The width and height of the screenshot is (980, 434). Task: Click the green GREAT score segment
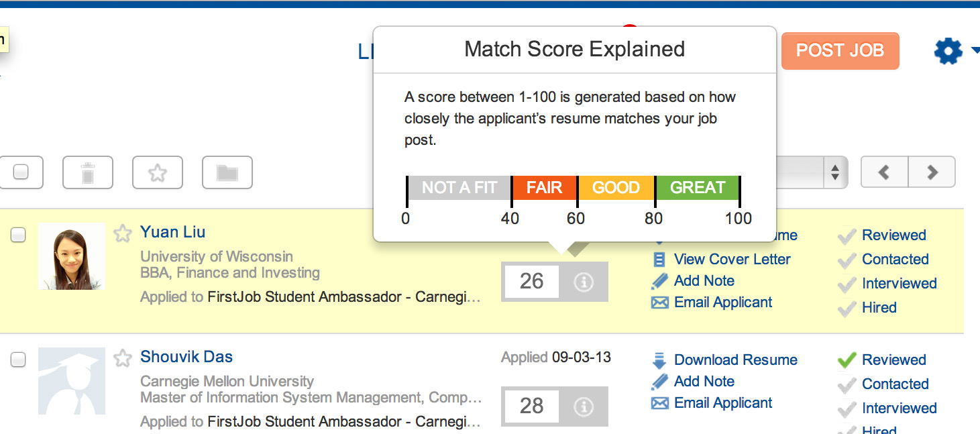(x=697, y=187)
